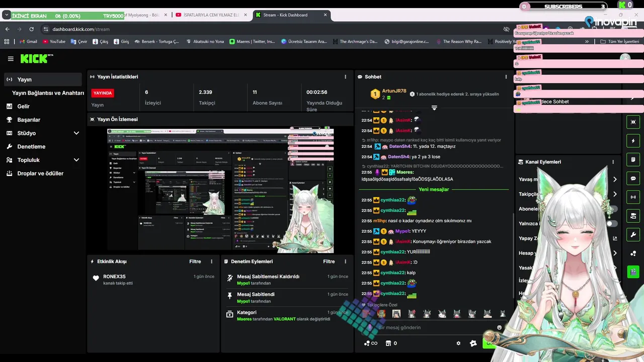644x362 pixels.
Task: Click Mypo1 username in chat
Action: coord(403,231)
